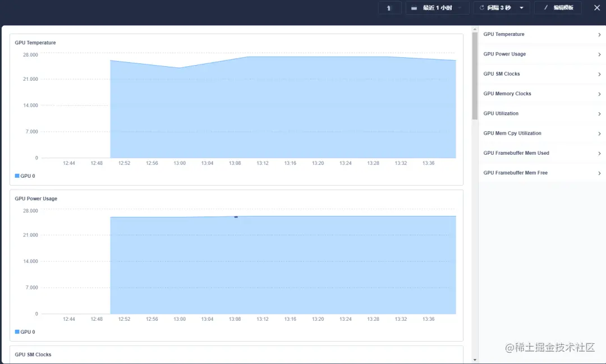Viewport: 606px width, 364px height.
Task: Select GPU Framebuffer Mem Used in list
Action: coord(542,153)
